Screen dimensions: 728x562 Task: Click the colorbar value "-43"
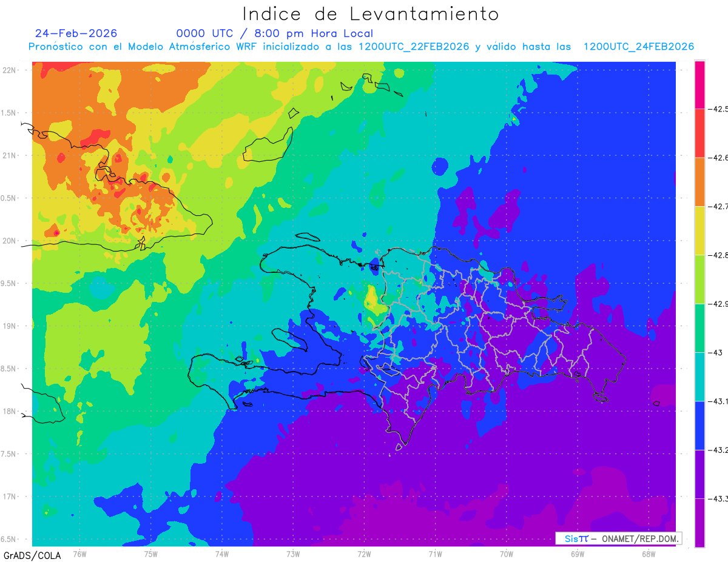click(x=716, y=352)
